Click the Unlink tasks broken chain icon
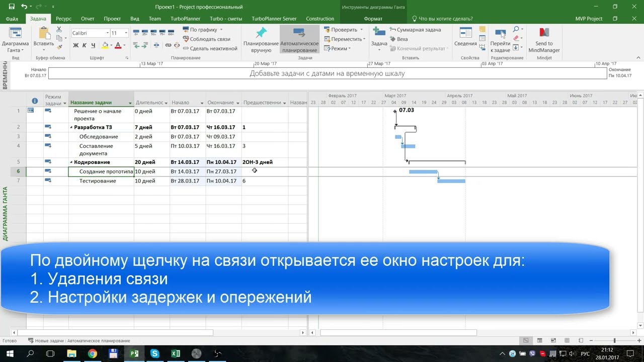This screenshot has width=644, height=362. (177, 45)
